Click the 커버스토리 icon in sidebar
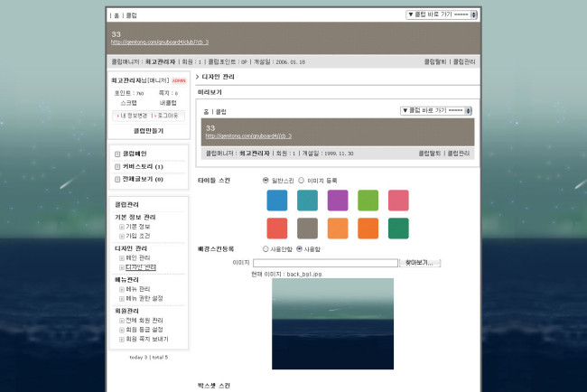 pyautogui.click(x=117, y=167)
